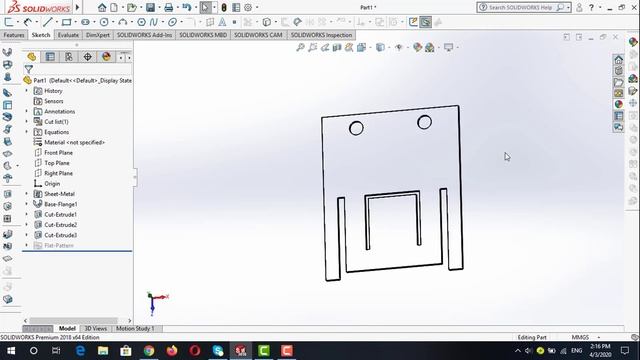Open the ConfigurationManager tab icon
The height and width of the screenshot is (360, 640).
tap(69, 57)
